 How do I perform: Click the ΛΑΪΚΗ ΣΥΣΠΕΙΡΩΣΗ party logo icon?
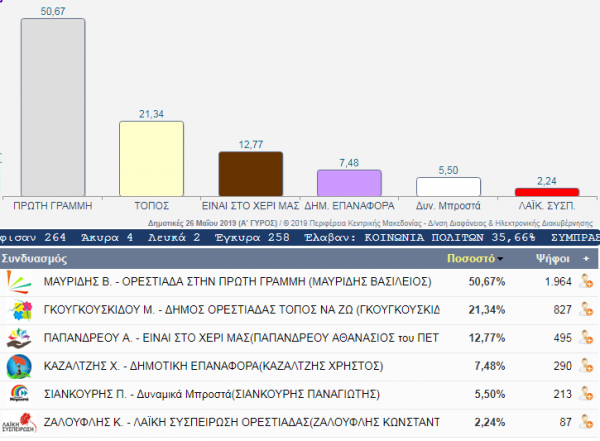pyautogui.click(x=18, y=423)
